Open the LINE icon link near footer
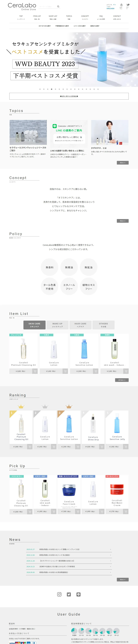This screenshot has width=138, height=644. [78, 594]
